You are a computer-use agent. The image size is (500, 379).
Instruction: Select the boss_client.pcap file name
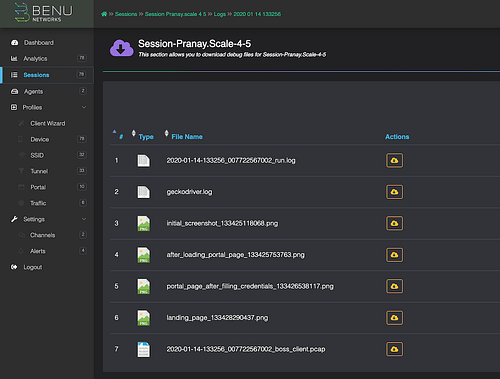click(x=246, y=349)
